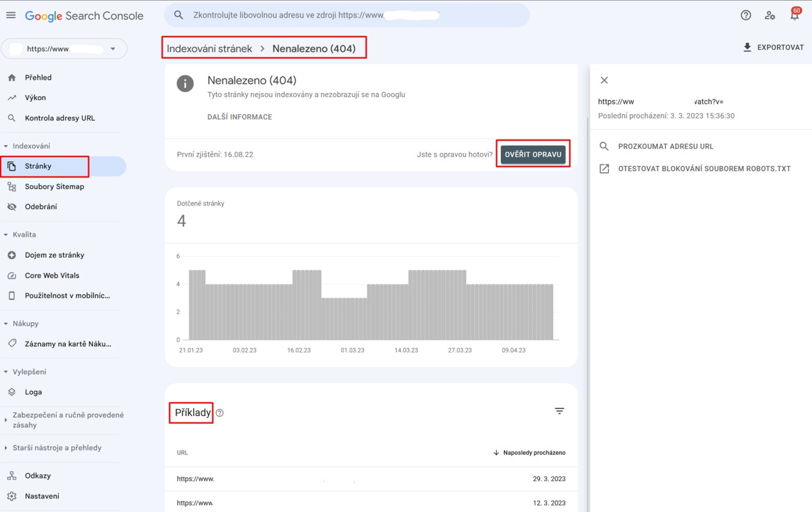Open the hamburger main menu
Viewport: 812px width, 512px height.
tap(11, 15)
